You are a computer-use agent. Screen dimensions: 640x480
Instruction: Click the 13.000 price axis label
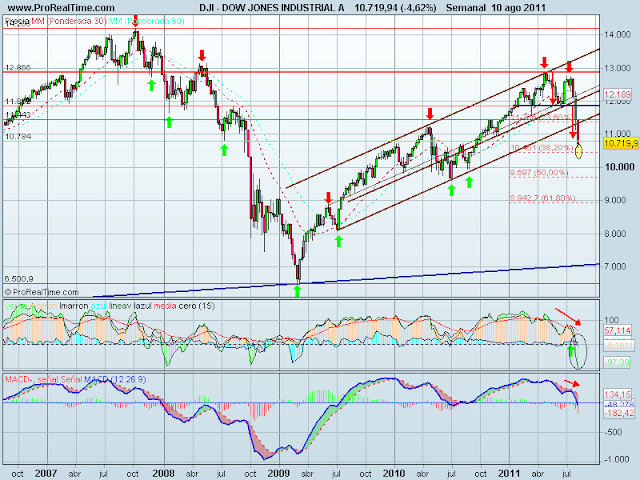coord(617,68)
